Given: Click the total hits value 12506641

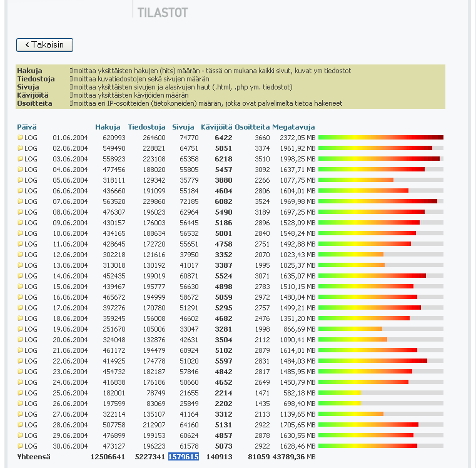Looking at the screenshot, I should point(108,457).
